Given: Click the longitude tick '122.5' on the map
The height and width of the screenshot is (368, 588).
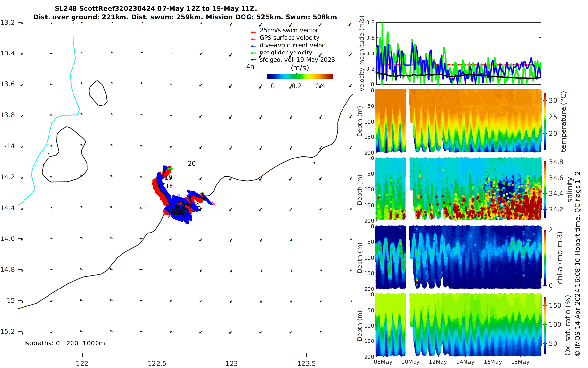Looking at the screenshot, I should click(157, 363).
